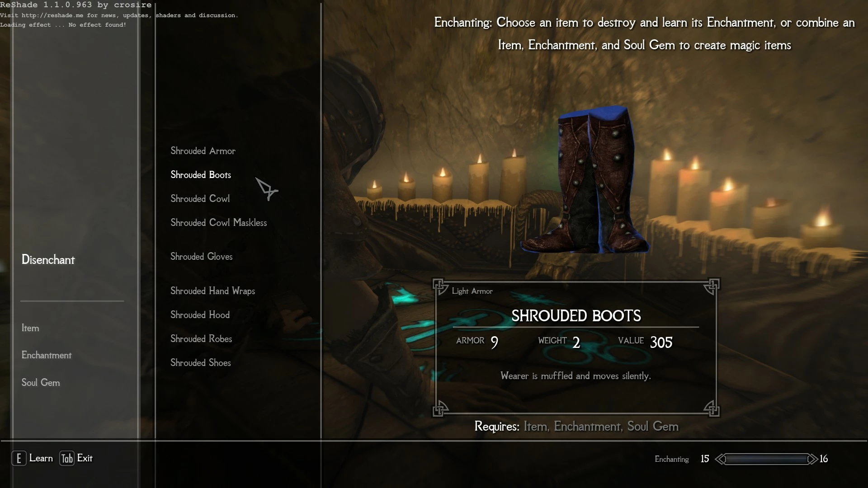
Task: Click the Tab key Exit icon
Action: click(67, 459)
